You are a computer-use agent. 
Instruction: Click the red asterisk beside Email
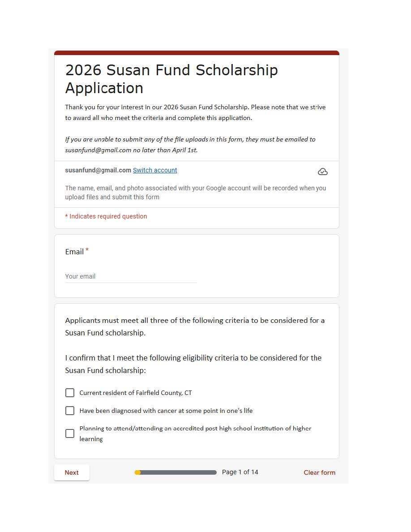(x=87, y=250)
